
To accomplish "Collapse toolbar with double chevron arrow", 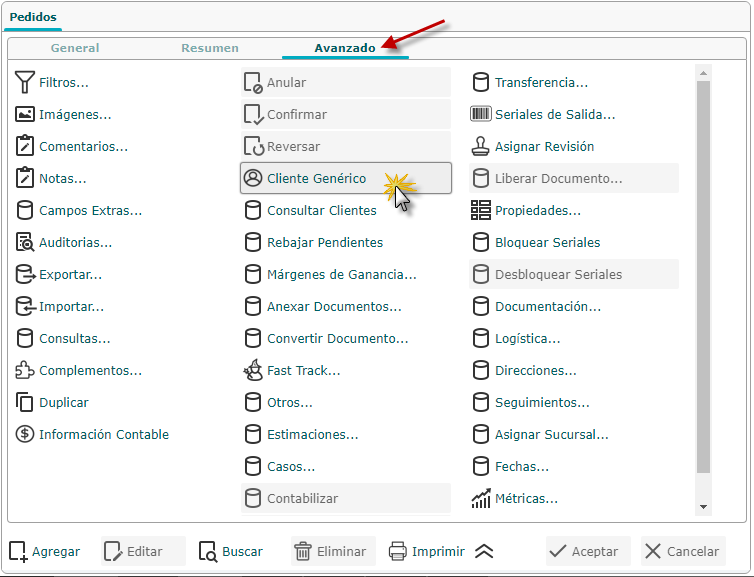I will point(484,552).
